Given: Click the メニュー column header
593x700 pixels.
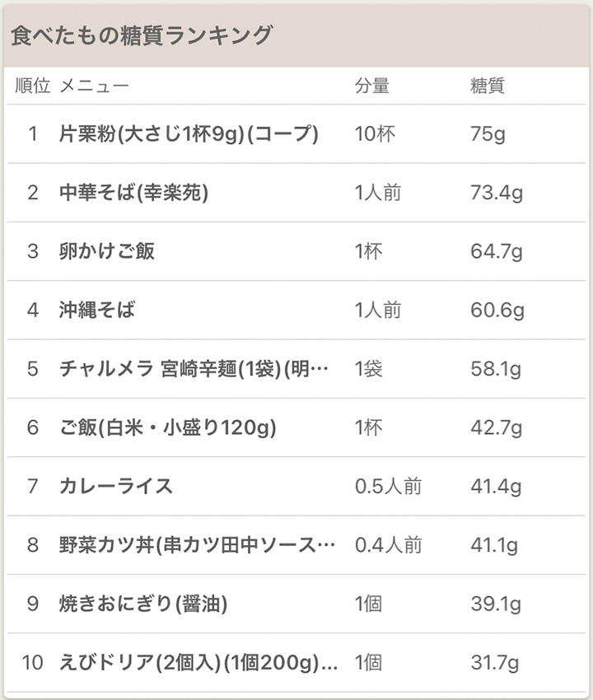Looking at the screenshot, I should pyautogui.click(x=94, y=86).
